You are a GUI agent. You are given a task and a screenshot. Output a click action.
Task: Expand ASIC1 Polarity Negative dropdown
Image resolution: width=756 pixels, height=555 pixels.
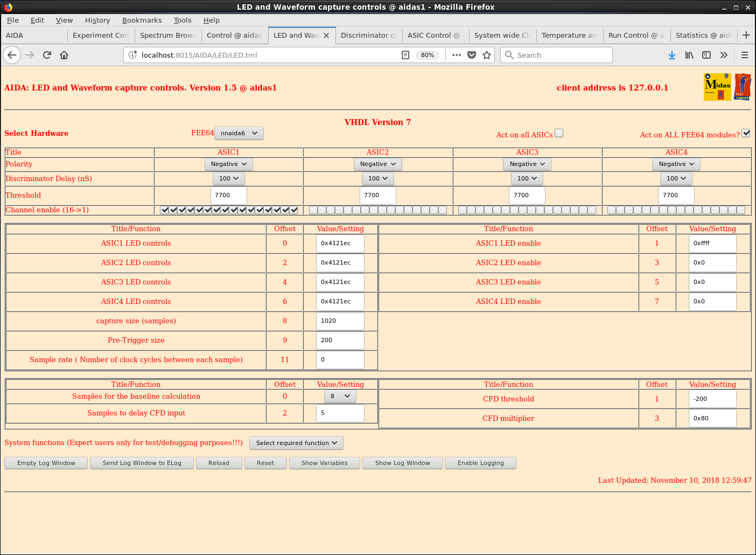[x=229, y=164]
